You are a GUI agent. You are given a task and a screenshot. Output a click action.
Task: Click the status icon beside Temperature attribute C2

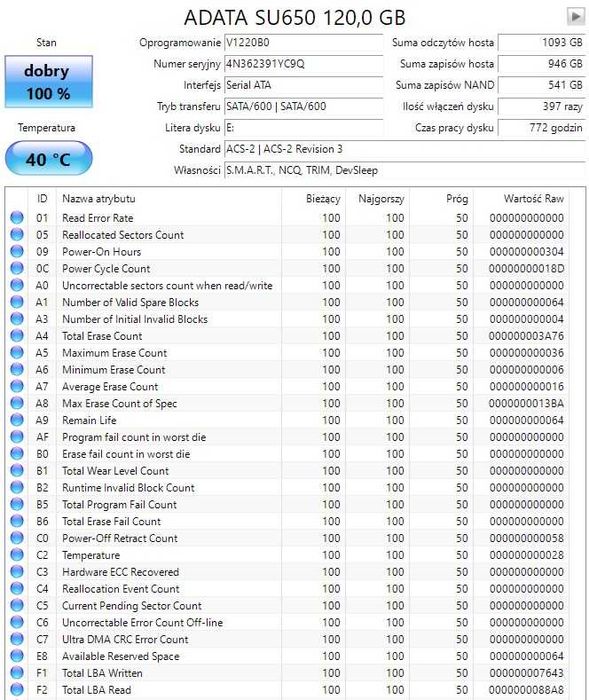pyautogui.click(x=17, y=554)
